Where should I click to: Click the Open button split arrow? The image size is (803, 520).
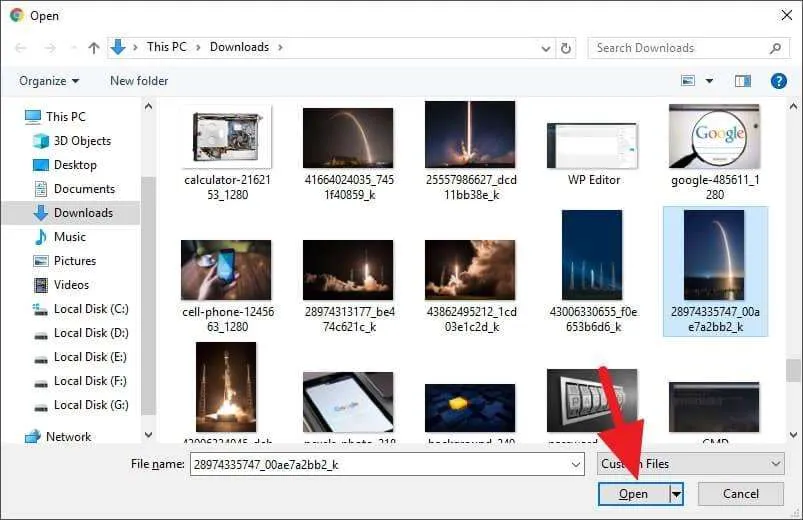tap(677, 494)
